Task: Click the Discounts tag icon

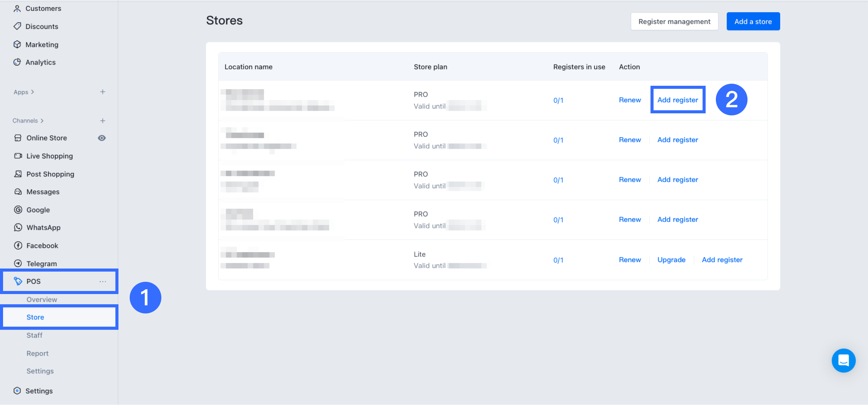Action: point(17,26)
